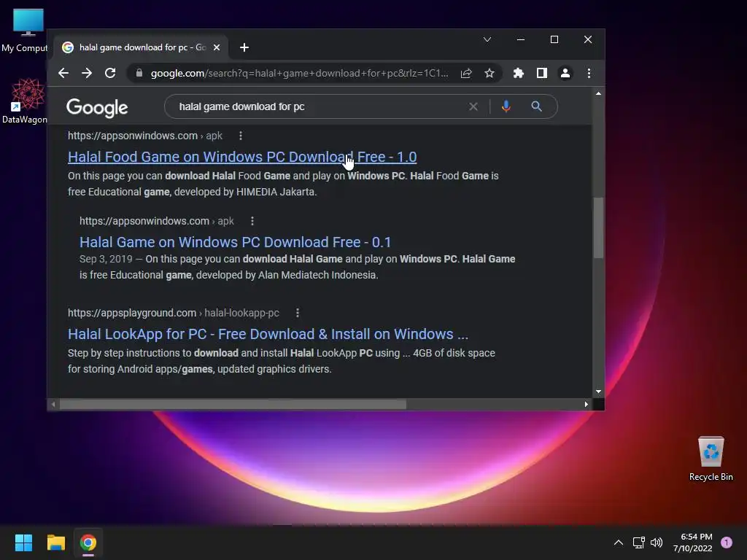Open options for Halal Food Game result
Image resolution: width=747 pixels, height=560 pixels.
(x=241, y=136)
